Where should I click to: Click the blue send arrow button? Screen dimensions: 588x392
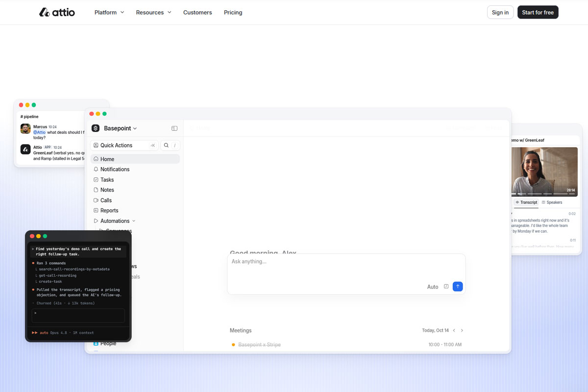pos(458,287)
